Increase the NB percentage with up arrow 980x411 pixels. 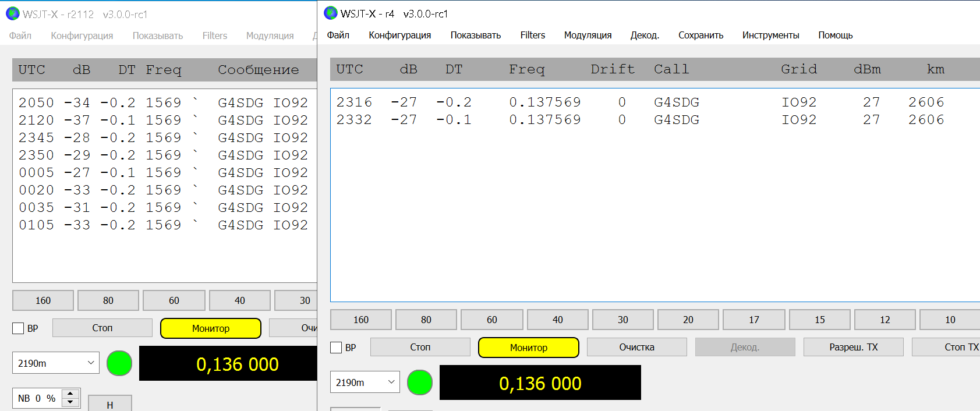click(x=70, y=394)
